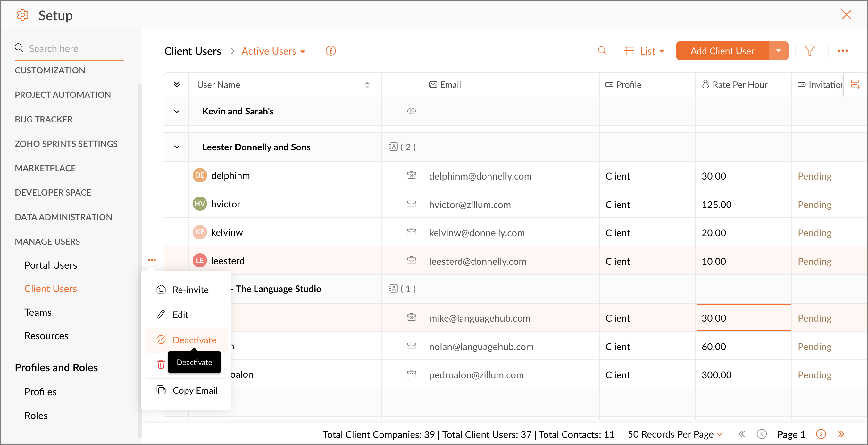Open the Active Users dropdown
Viewport: 868px width, 445px height.
point(273,51)
